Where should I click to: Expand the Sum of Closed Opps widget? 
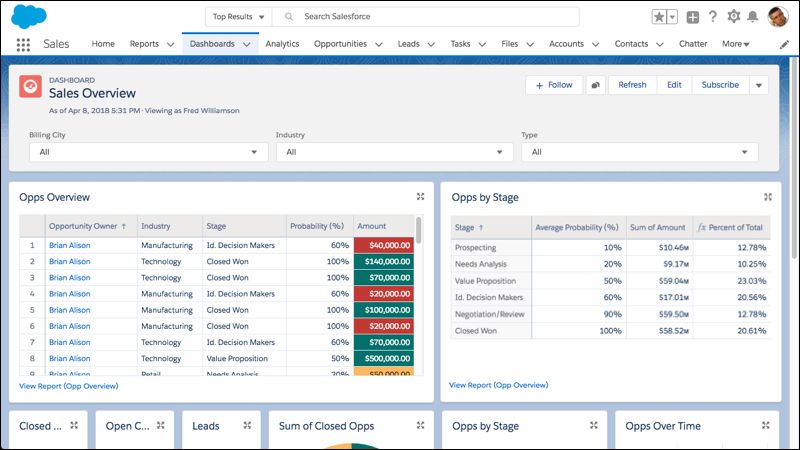pos(420,425)
